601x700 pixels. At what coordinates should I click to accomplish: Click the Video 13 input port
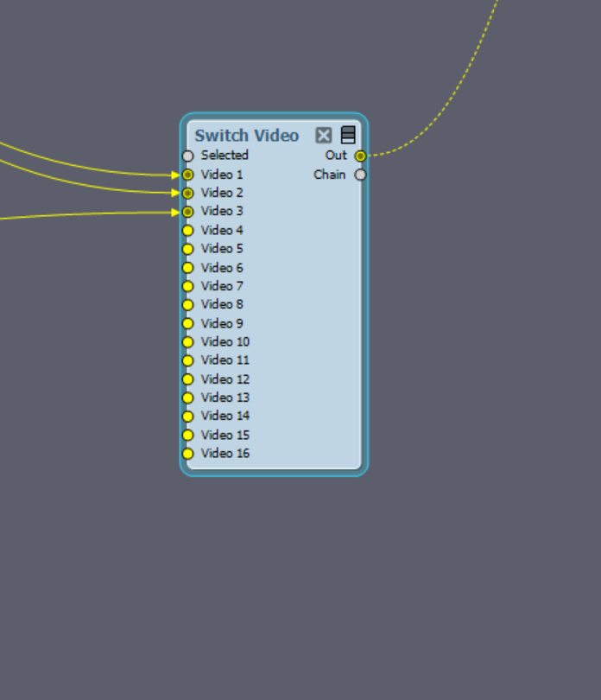(x=188, y=398)
